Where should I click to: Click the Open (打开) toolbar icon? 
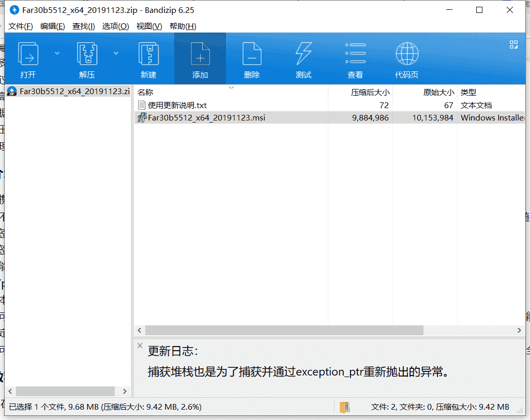pyautogui.click(x=28, y=54)
